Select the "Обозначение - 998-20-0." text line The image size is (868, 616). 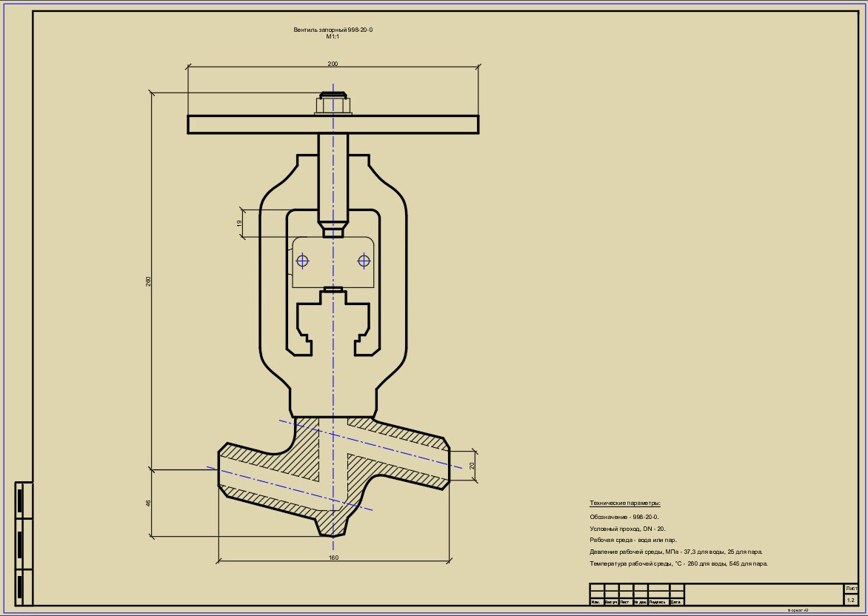624,517
